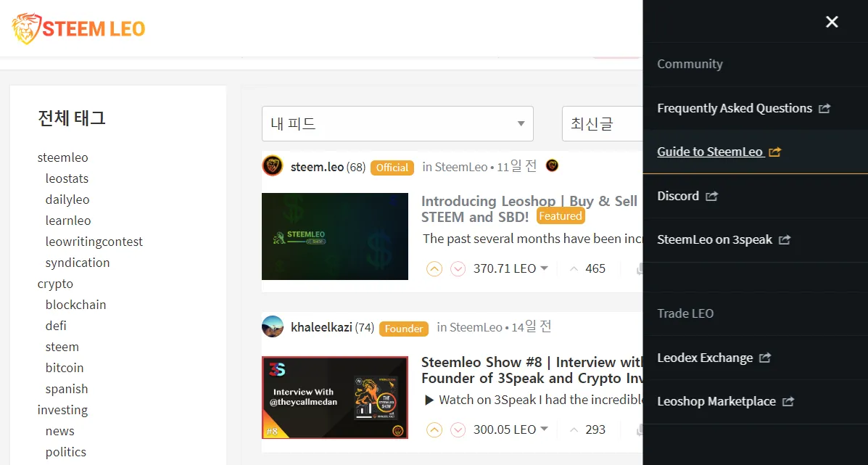Close the side menu with the X icon
Image resolution: width=868 pixels, height=465 pixels.
click(832, 22)
